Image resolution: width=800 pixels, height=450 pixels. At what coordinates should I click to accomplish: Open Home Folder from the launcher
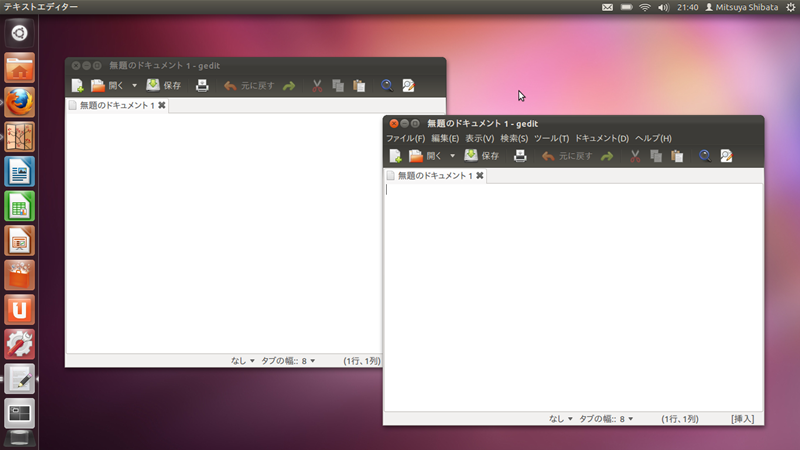click(19, 68)
